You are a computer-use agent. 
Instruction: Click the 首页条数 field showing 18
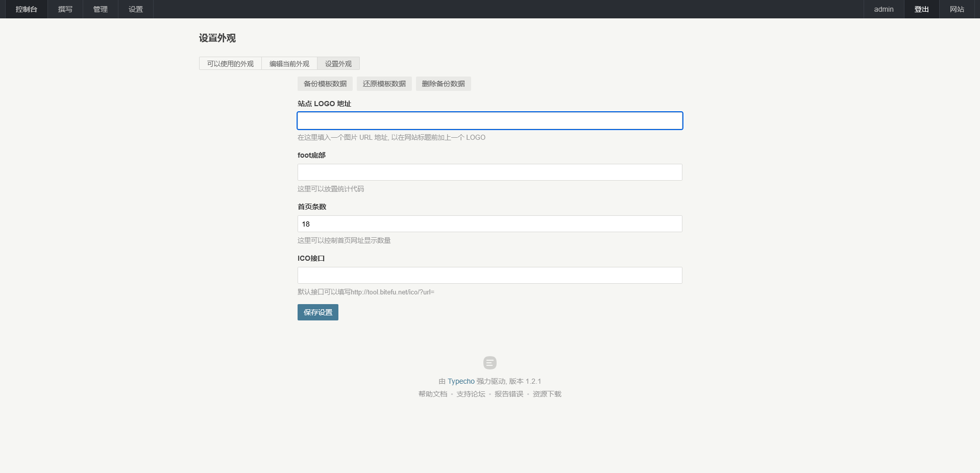pyautogui.click(x=489, y=224)
